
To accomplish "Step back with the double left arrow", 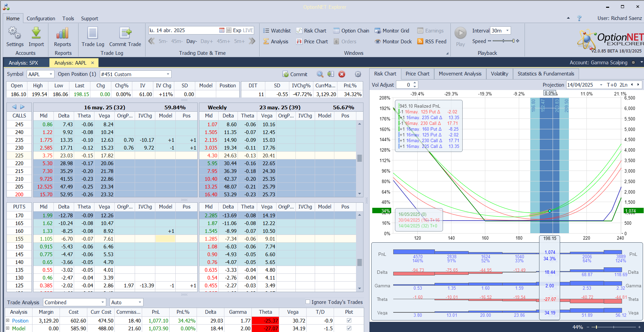I will 151,41.
